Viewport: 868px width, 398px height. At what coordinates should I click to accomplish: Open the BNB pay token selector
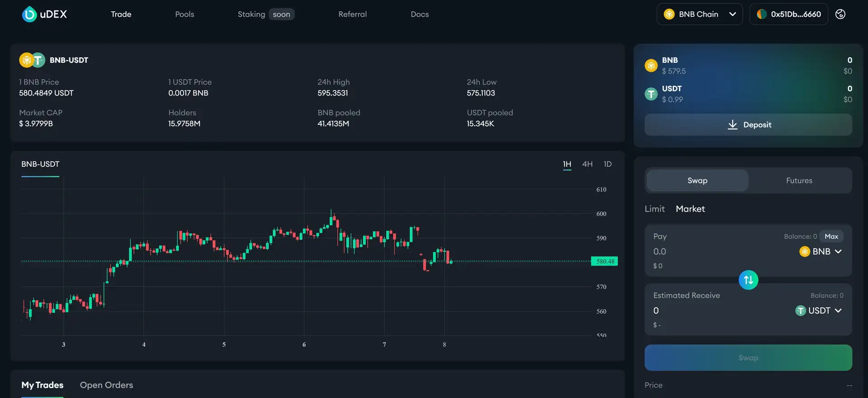[821, 251]
